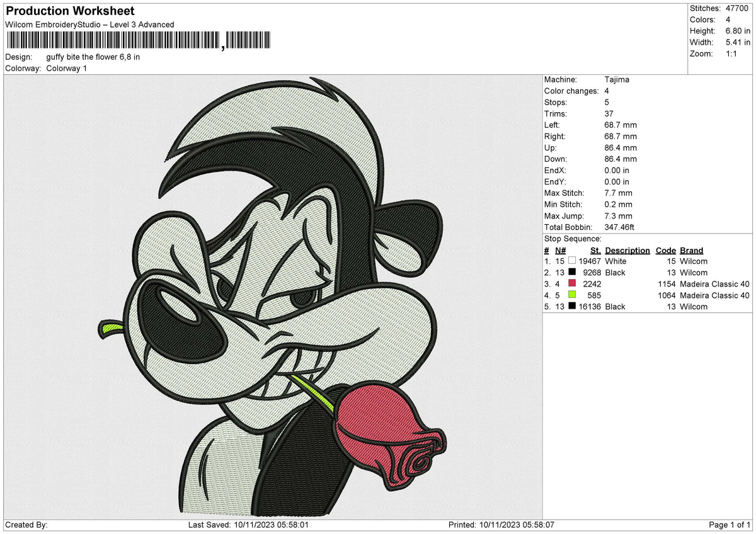Click the EndX value 0.00 in
Image resolution: width=756 pixels, height=534 pixels.
(617, 170)
